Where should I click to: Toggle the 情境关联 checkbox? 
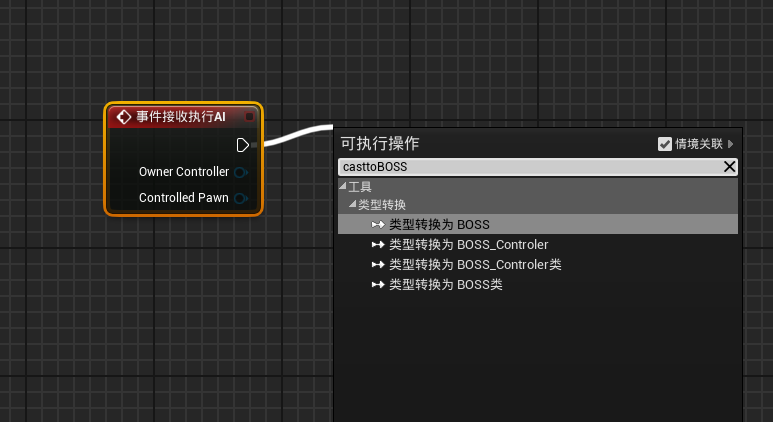coord(665,144)
